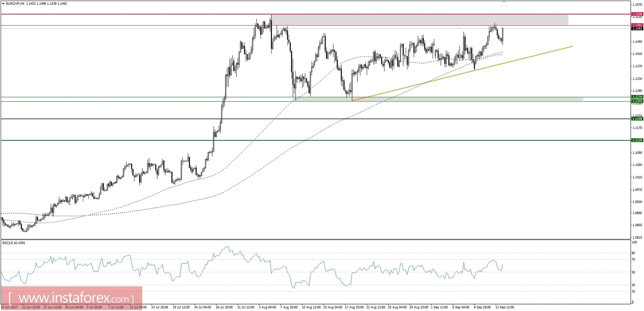This screenshot has height=311, width=644.
Task: Click the black 1.1492 current price label
Action: 637,28
